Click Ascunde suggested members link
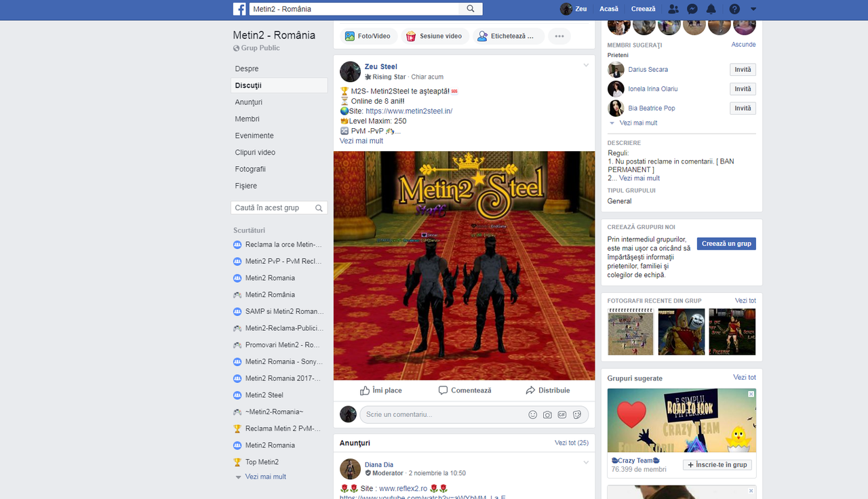 click(x=743, y=45)
